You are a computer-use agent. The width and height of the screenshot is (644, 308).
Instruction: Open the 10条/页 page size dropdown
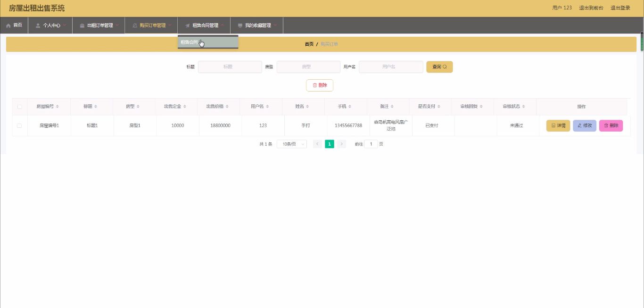292,144
